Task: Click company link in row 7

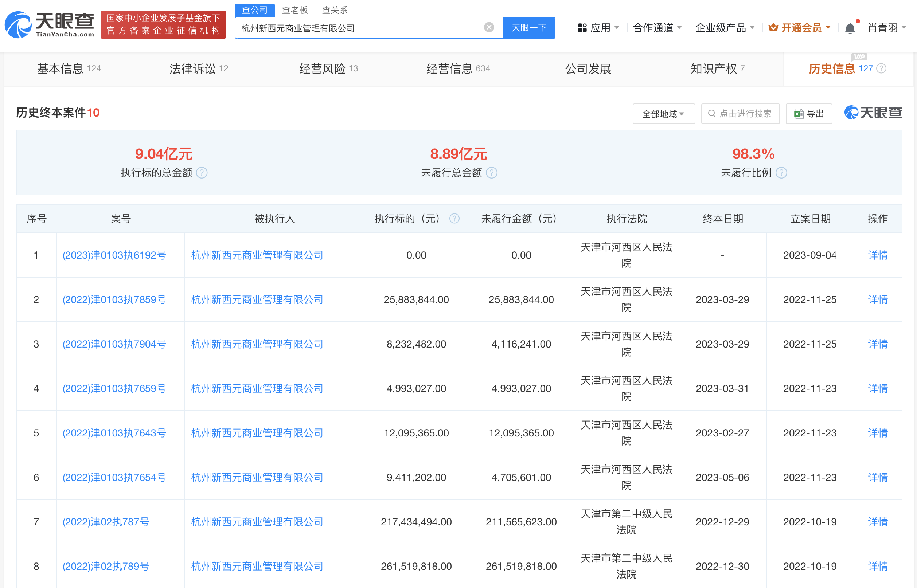Action: [x=257, y=522]
